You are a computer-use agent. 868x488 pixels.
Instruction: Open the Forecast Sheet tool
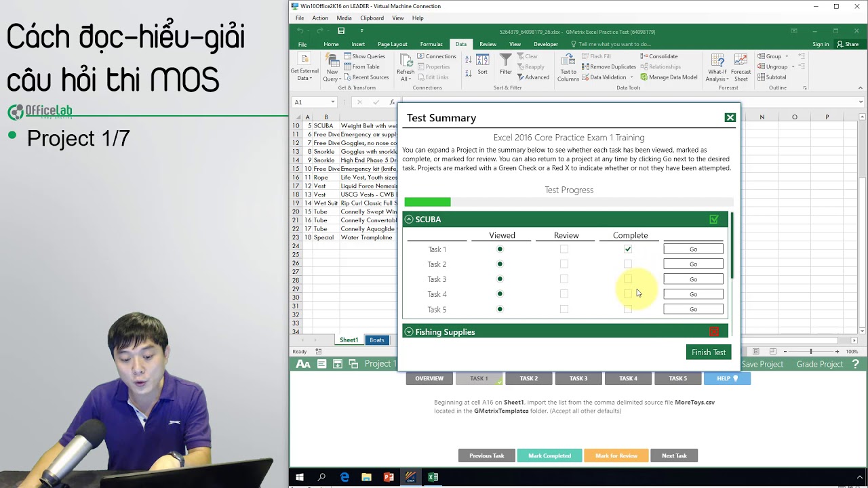(x=741, y=66)
